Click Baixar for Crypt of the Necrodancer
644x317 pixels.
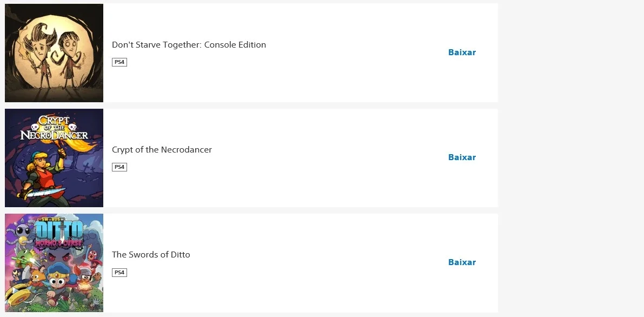point(462,157)
